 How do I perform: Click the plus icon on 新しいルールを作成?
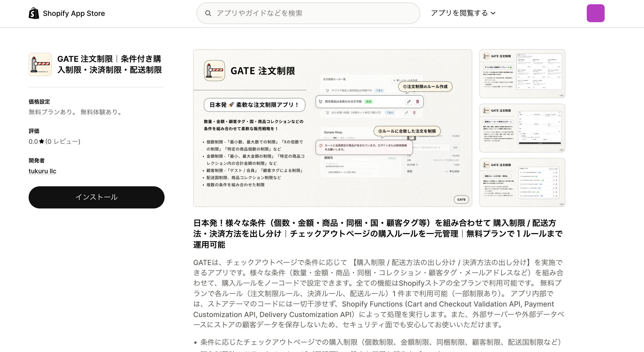coord(394,80)
